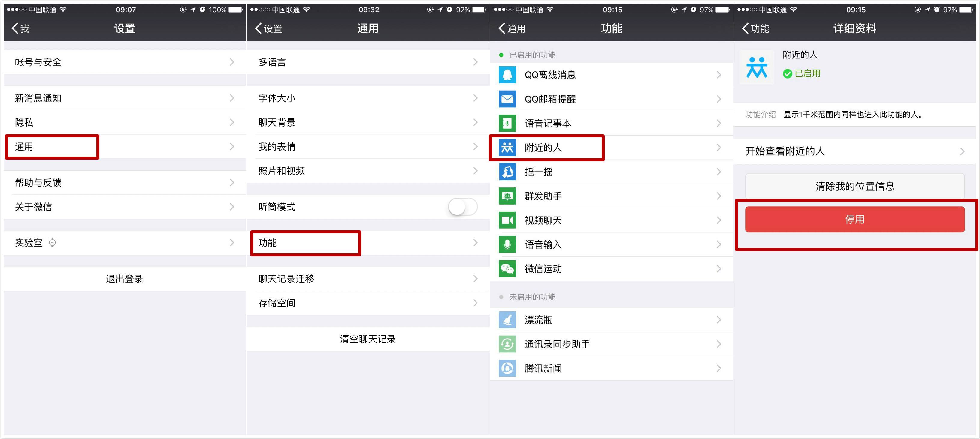The width and height of the screenshot is (980, 439).
Task: Return to 通用 from 功能 page
Action: [511, 28]
